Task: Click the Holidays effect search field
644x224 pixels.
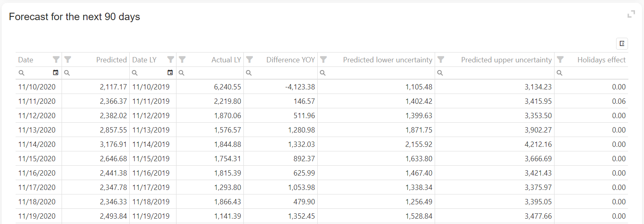Action: tap(595, 73)
